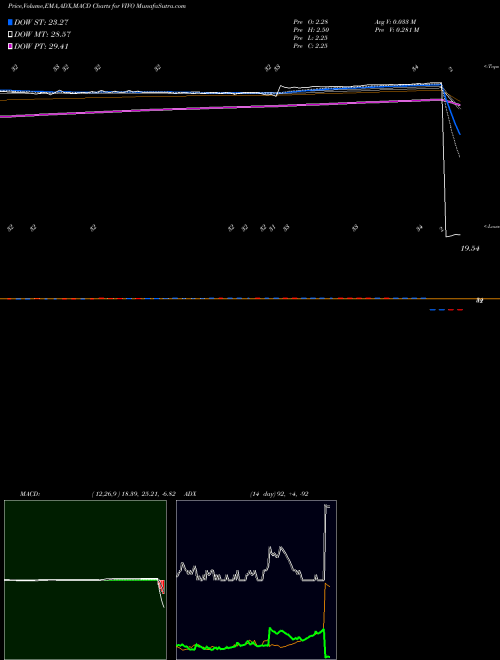This screenshot has height=660, width=500.
Task: Click the white DOW MT legend swatch
Action: (x=10, y=35)
